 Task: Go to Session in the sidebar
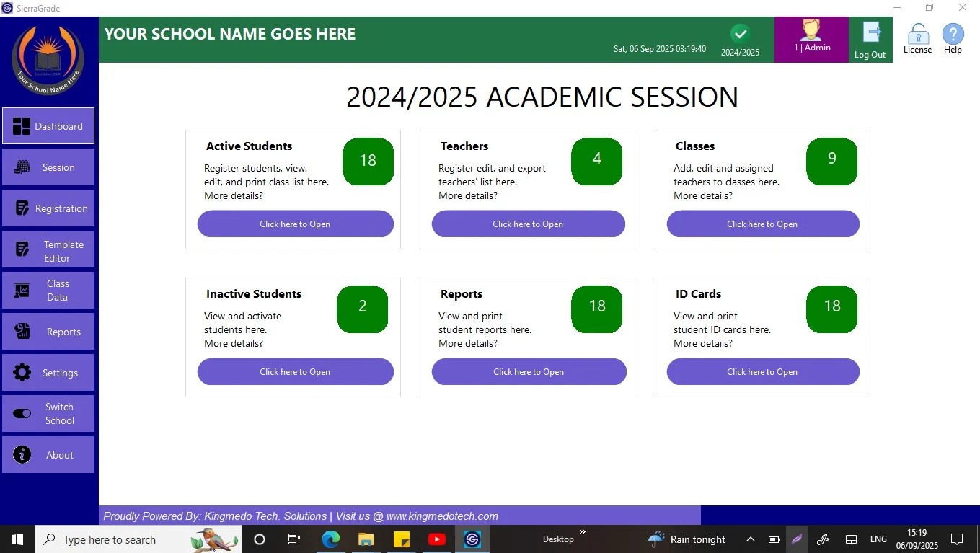pos(48,167)
